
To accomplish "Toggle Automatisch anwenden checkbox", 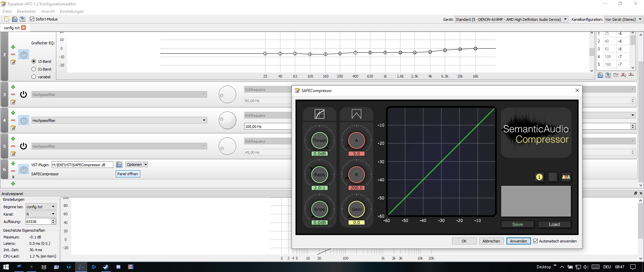I will [x=536, y=241].
